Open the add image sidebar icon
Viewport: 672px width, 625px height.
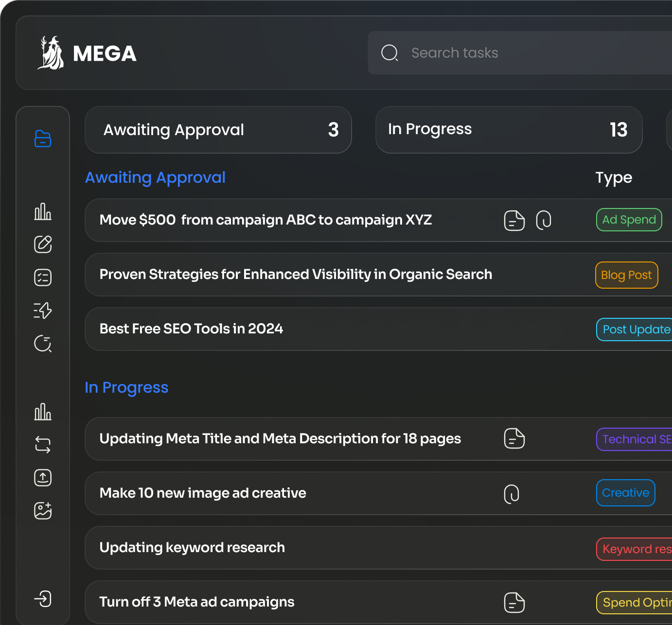[x=43, y=510]
